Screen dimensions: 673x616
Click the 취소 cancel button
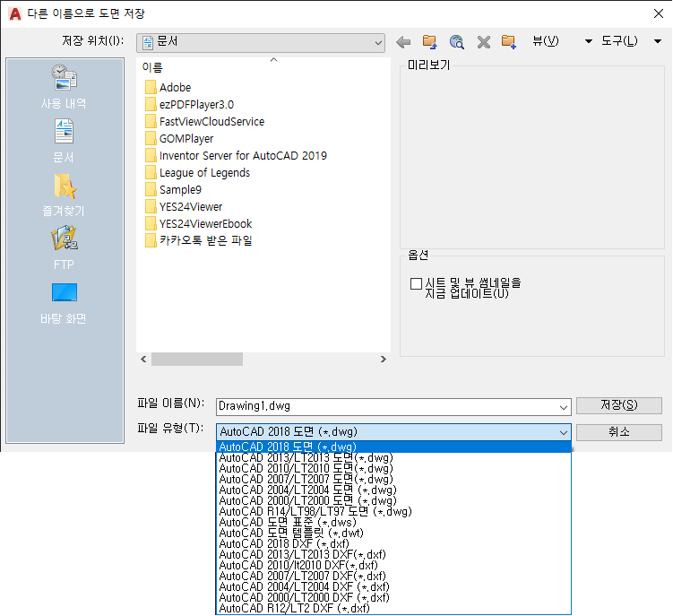[x=619, y=432]
